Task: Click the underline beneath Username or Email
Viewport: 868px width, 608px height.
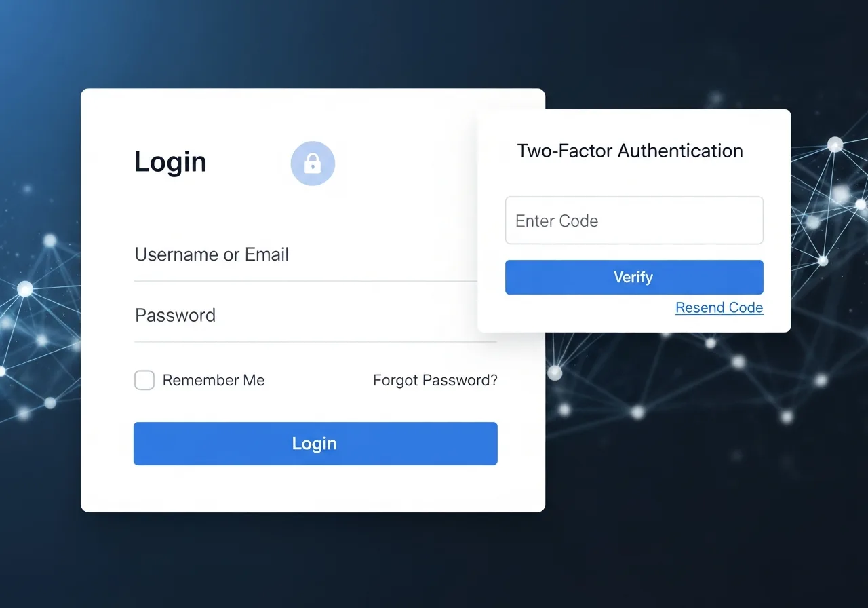Action: pyautogui.click(x=306, y=280)
